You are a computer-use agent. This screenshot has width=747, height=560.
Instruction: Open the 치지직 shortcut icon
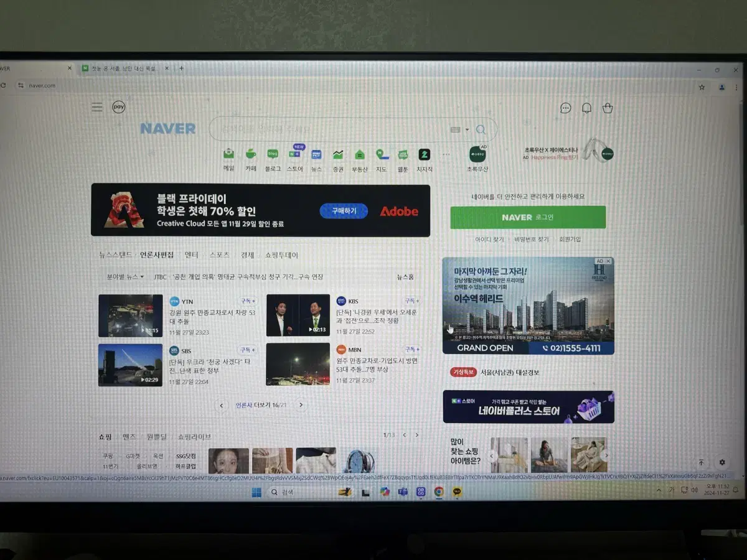[425, 154]
